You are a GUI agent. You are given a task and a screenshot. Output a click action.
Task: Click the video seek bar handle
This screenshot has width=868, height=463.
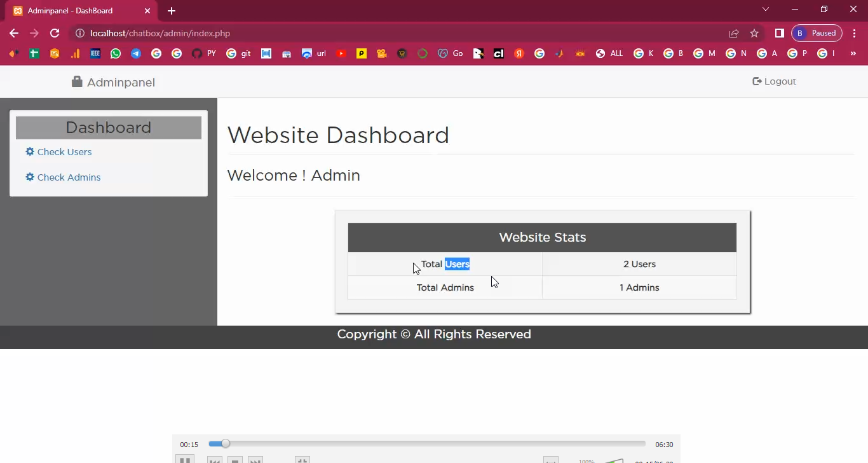[x=225, y=444]
